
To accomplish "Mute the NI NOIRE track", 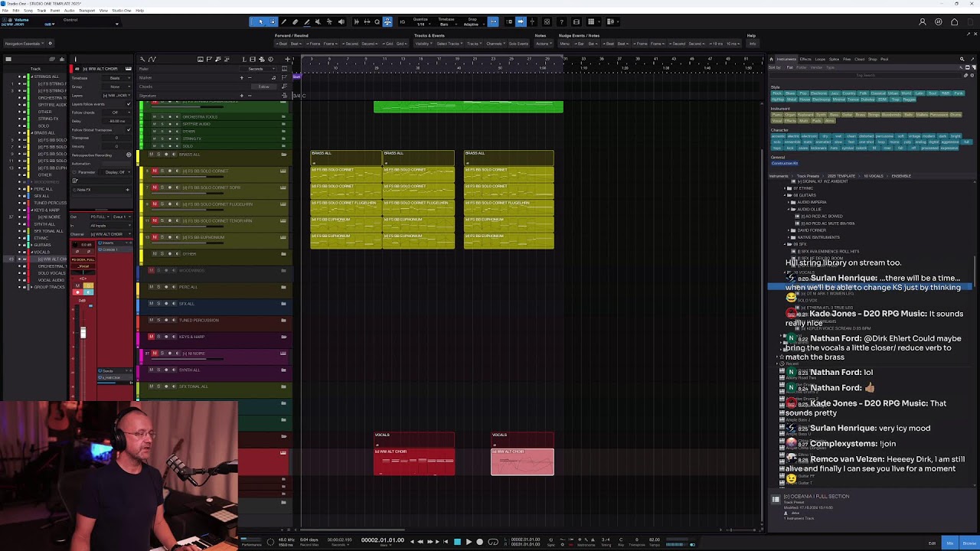I will (155, 354).
